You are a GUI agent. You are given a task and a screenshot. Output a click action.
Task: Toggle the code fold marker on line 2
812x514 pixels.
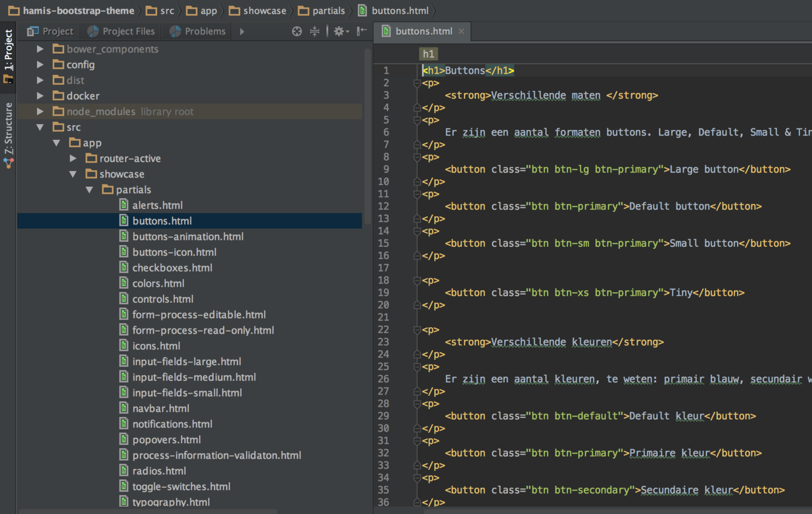(417, 83)
